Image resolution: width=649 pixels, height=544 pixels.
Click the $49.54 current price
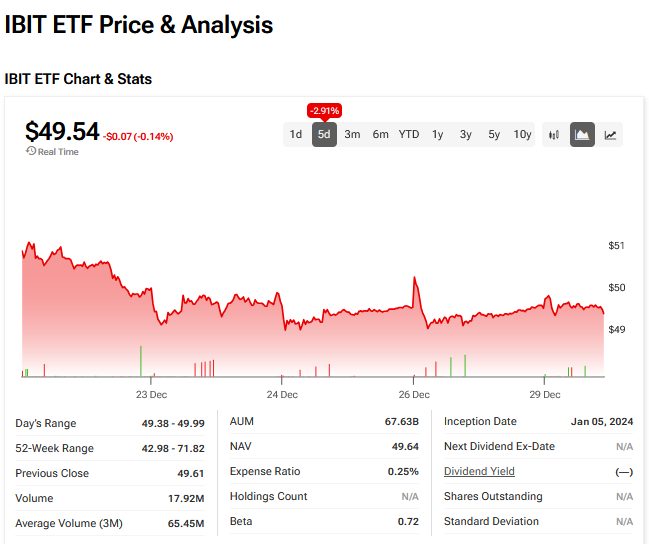point(62,131)
